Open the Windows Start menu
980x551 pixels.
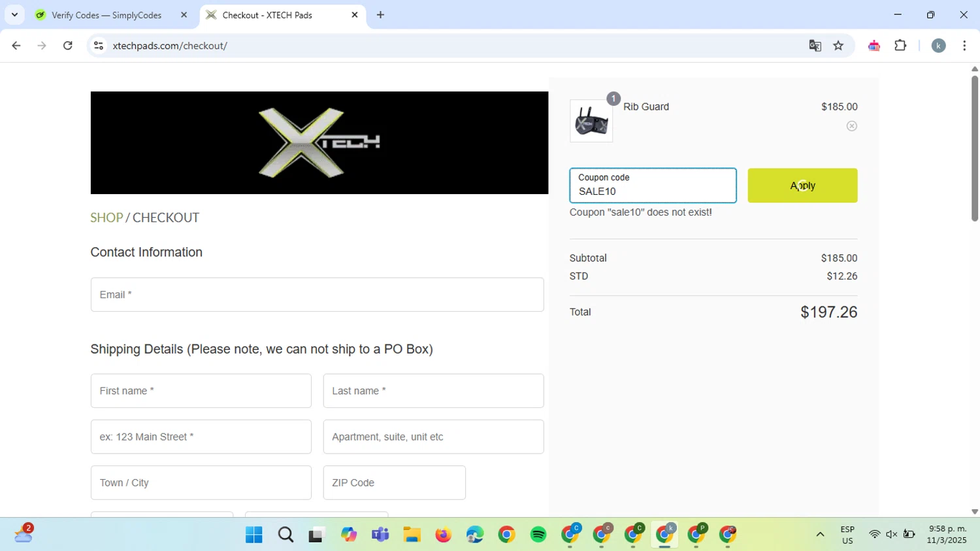[253, 535]
